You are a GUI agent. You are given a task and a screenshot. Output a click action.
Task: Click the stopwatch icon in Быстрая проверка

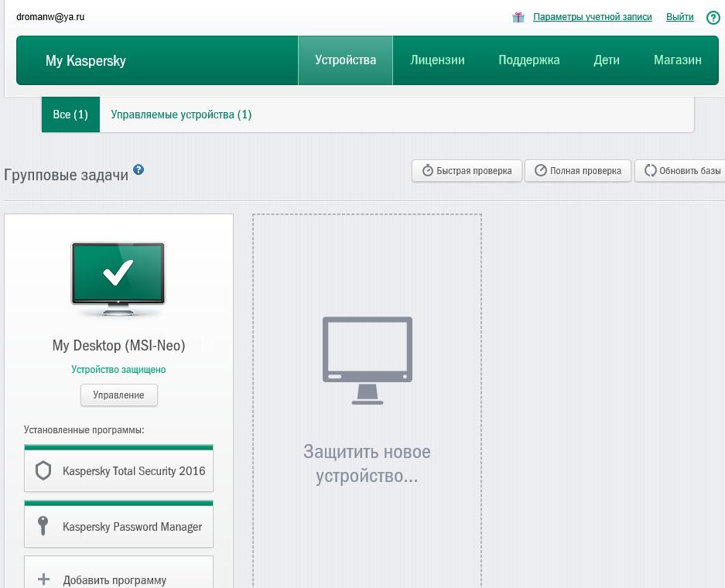pyautogui.click(x=428, y=170)
